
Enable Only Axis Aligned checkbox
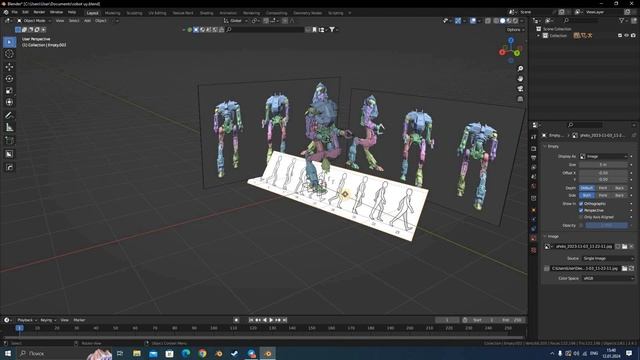coord(581,217)
